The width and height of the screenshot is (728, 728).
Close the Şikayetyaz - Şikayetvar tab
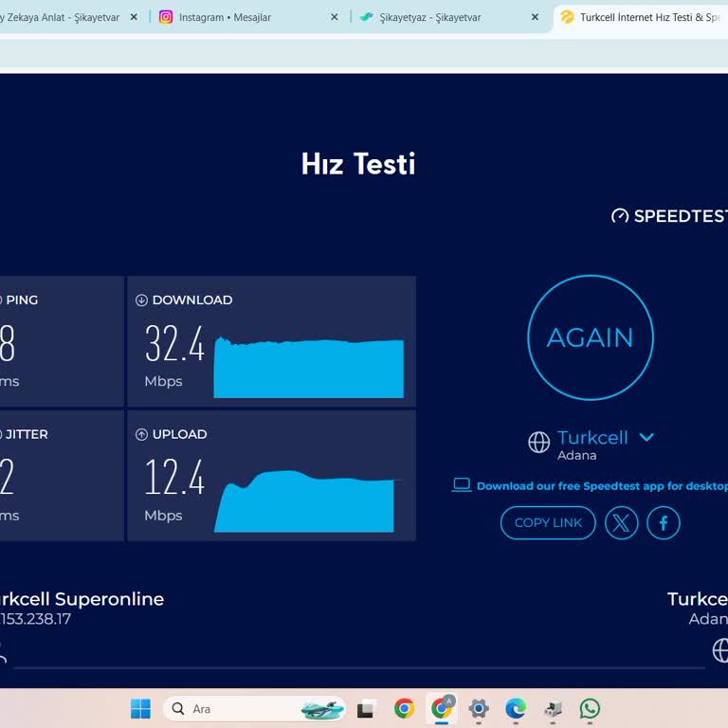click(x=535, y=17)
